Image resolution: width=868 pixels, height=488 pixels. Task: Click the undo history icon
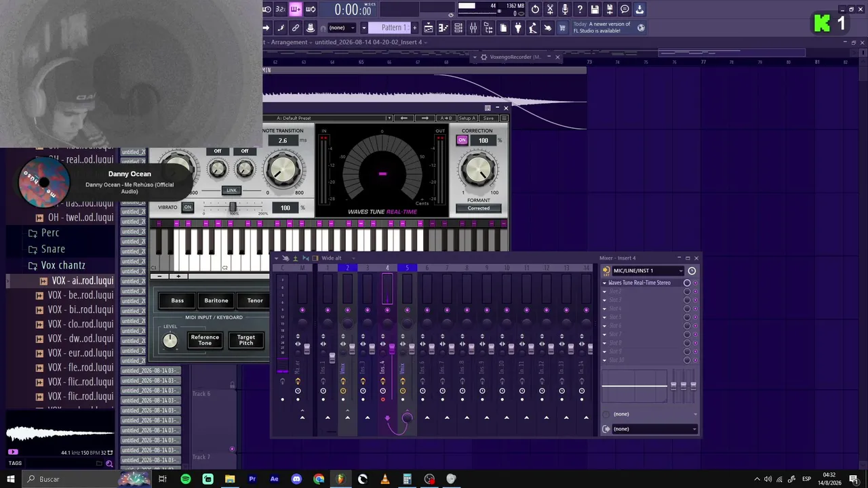coord(535,9)
